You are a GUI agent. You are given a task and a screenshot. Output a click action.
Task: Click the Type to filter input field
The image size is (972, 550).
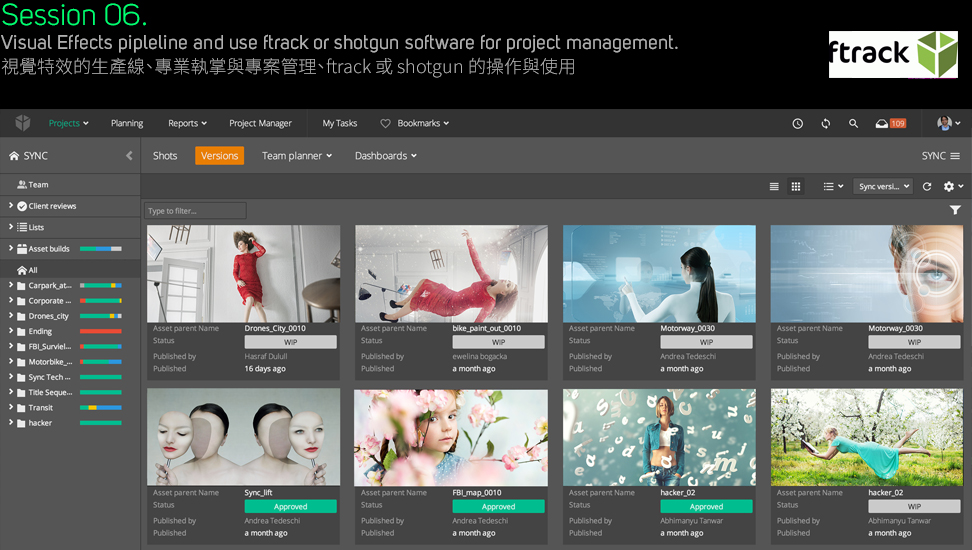click(x=195, y=211)
